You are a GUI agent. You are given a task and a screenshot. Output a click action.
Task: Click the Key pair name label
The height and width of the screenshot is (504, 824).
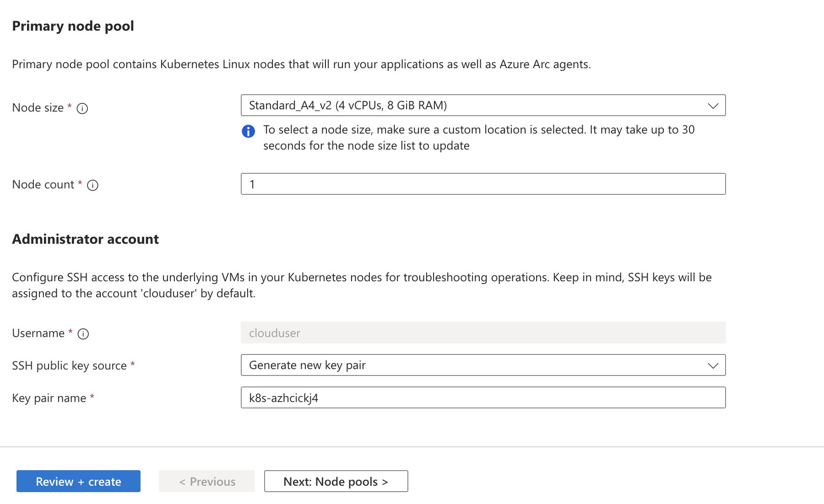[49, 398]
